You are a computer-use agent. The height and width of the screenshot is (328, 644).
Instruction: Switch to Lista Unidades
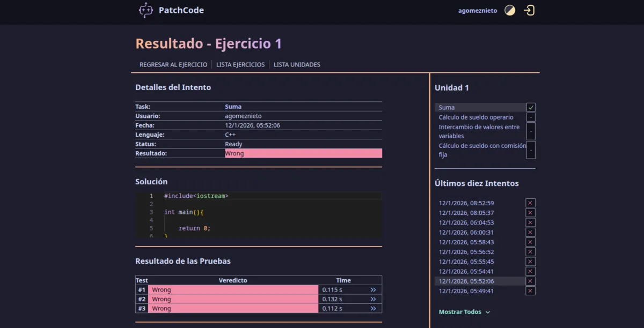(x=296, y=64)
